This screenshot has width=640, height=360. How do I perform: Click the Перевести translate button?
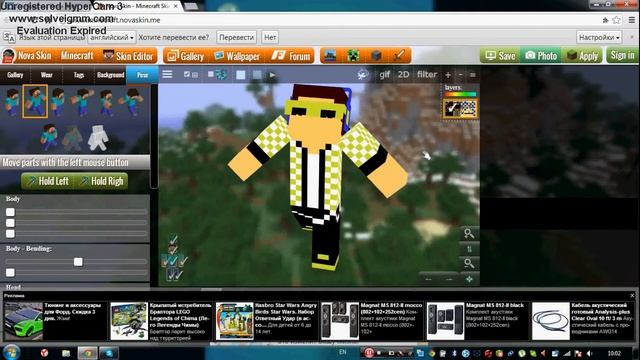[x=236, y=37]
